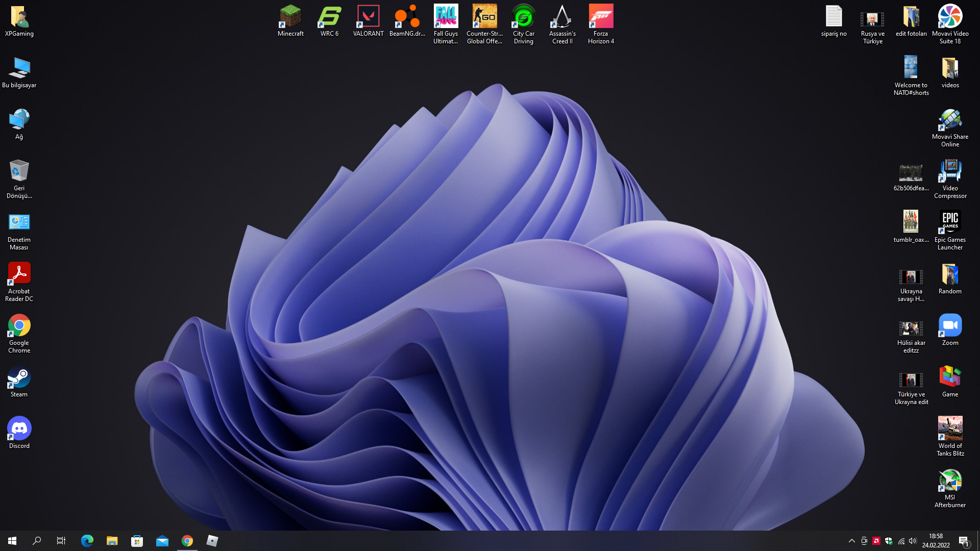Launch Microsoft Edge from taskbar
Viewport: 980px width, 551px height.
tap(87, 541)
